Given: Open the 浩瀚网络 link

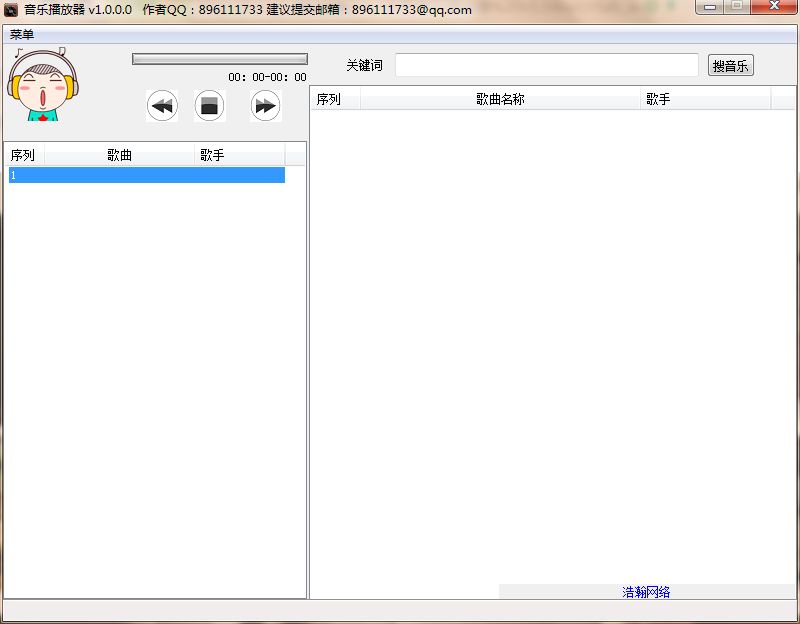Looking at the screenshot, I should [646, 592].
